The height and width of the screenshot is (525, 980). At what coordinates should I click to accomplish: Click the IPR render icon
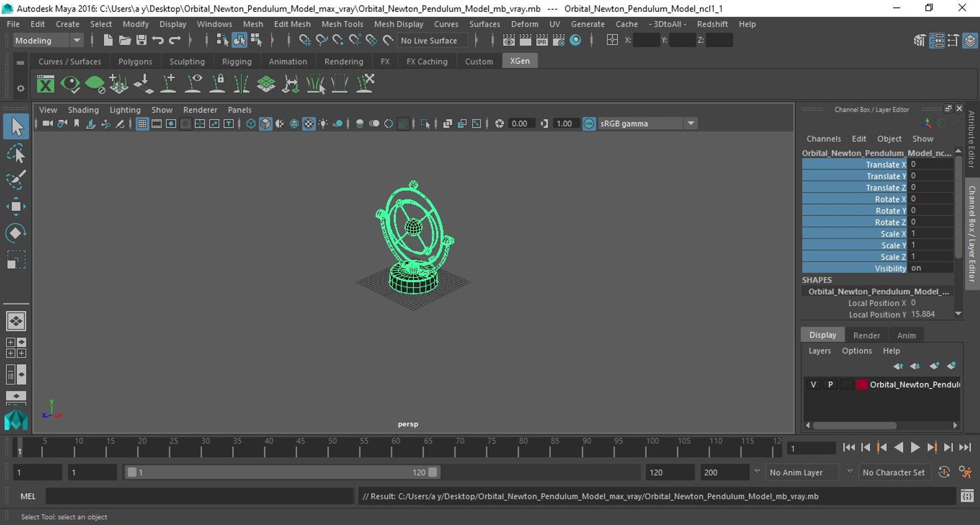tap(542, 40)
